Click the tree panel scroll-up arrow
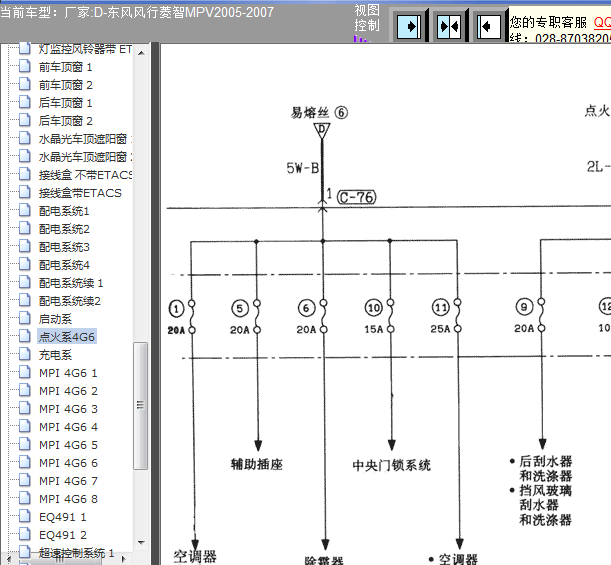 (x=141, y=53)
